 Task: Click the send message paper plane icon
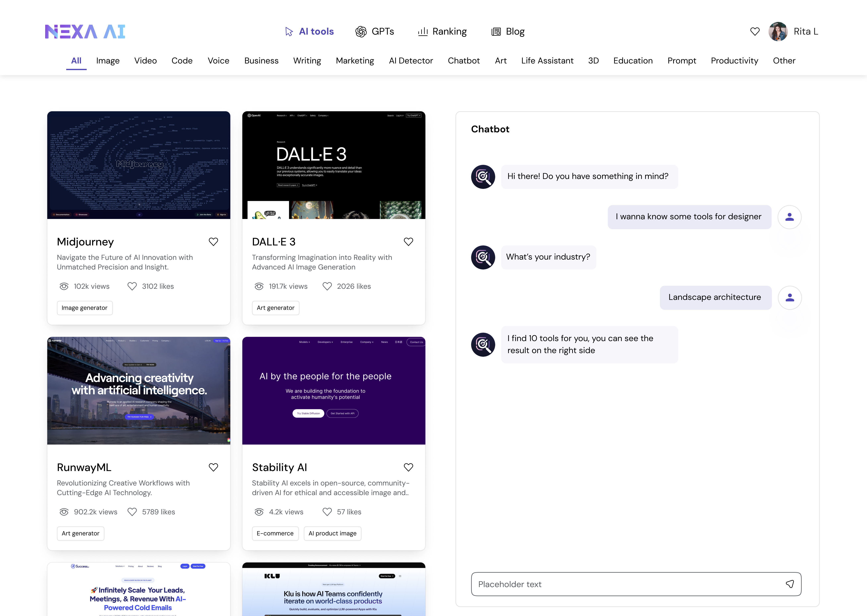[x=790, y=584]
